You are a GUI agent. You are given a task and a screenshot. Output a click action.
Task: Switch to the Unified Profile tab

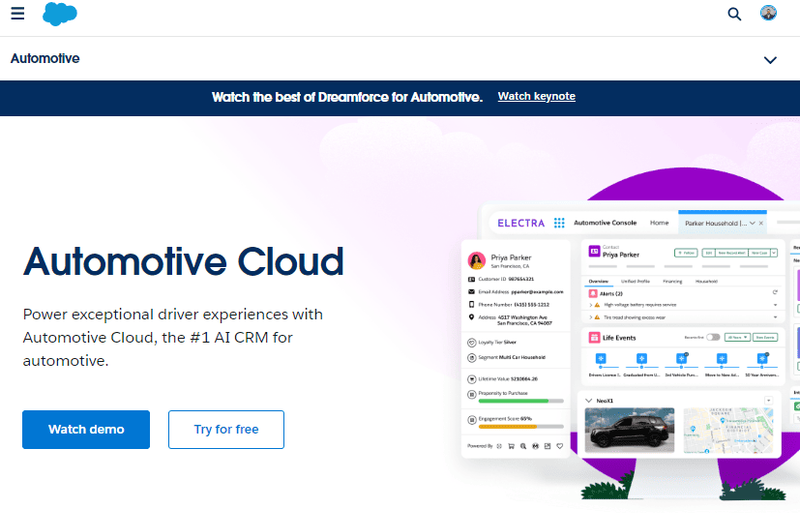click(x=635, y=281)
